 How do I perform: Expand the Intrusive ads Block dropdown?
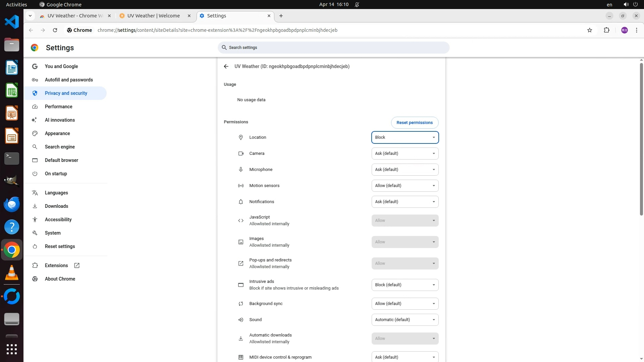click(x=405, y=285)
